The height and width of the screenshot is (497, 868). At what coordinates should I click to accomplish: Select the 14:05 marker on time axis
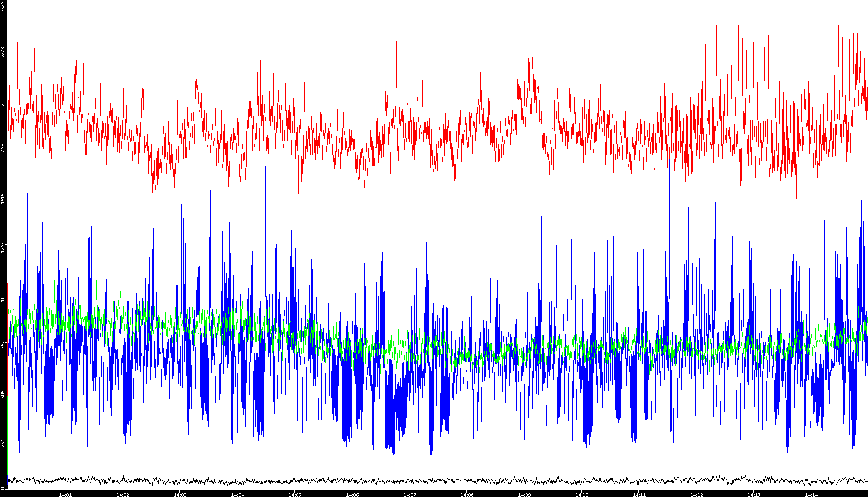click(295, 495)
